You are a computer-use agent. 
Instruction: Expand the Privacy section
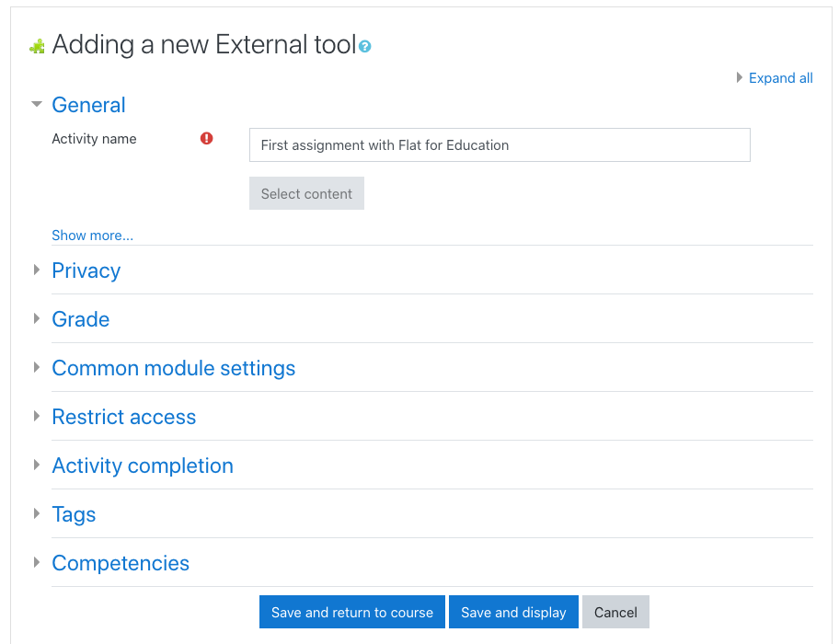click(x=86, y=270)
